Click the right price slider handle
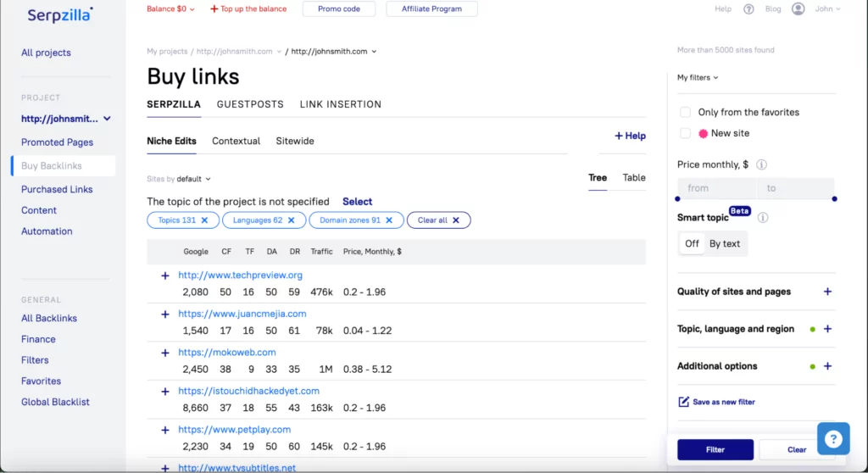 (x=834, y=199)
